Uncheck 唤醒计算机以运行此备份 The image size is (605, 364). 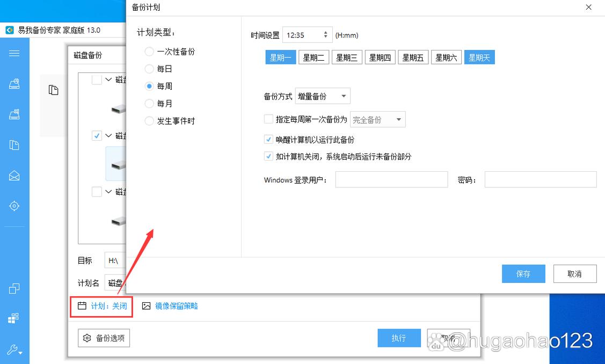(x=268, y=139)
